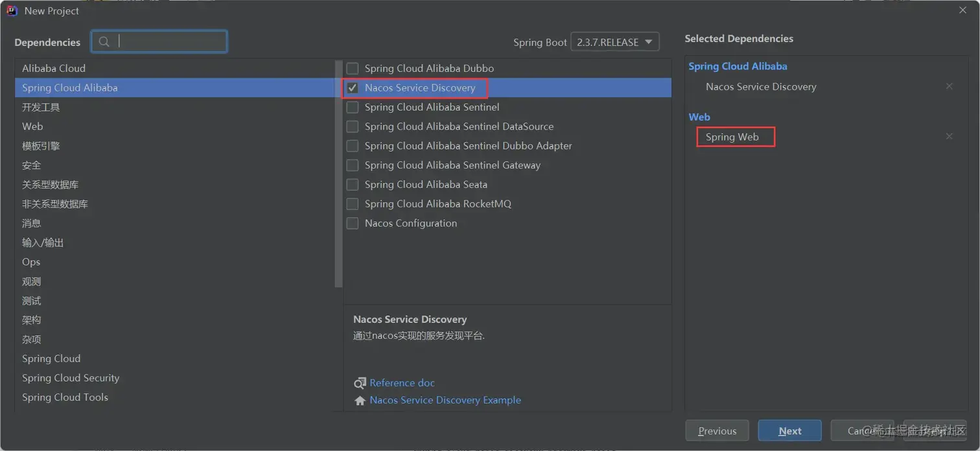The width and height of the screenshot is (980, 451).
Task: Tick Spring Cloud Alibaba Seata checkbox
Action: click(x=353, y=185)
